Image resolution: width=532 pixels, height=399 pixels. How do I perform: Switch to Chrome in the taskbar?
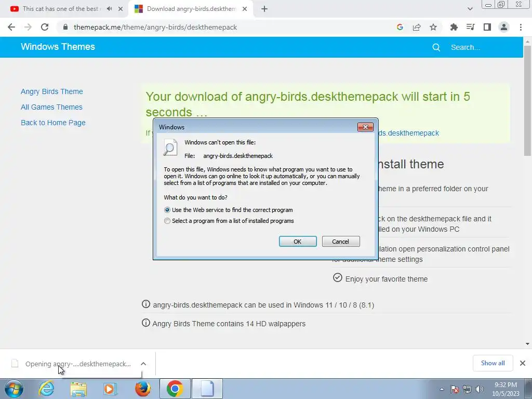pos(175,389)
